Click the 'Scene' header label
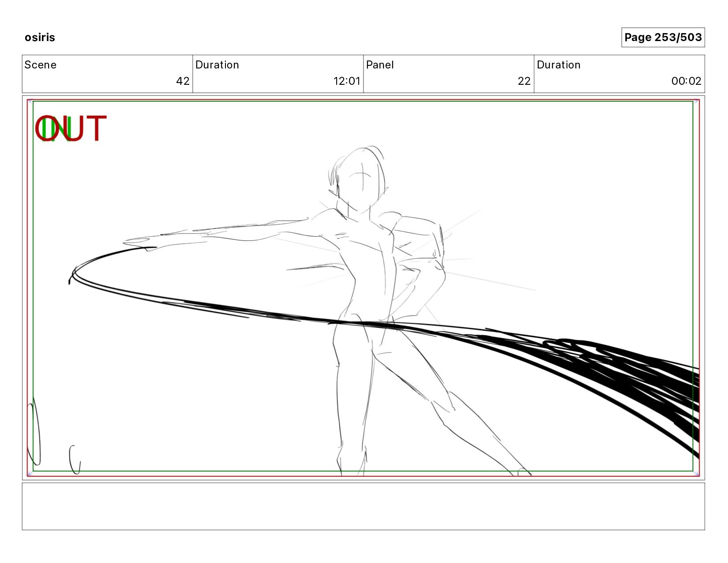The height and width of the screenshot is (563, 728). (41, 65)
